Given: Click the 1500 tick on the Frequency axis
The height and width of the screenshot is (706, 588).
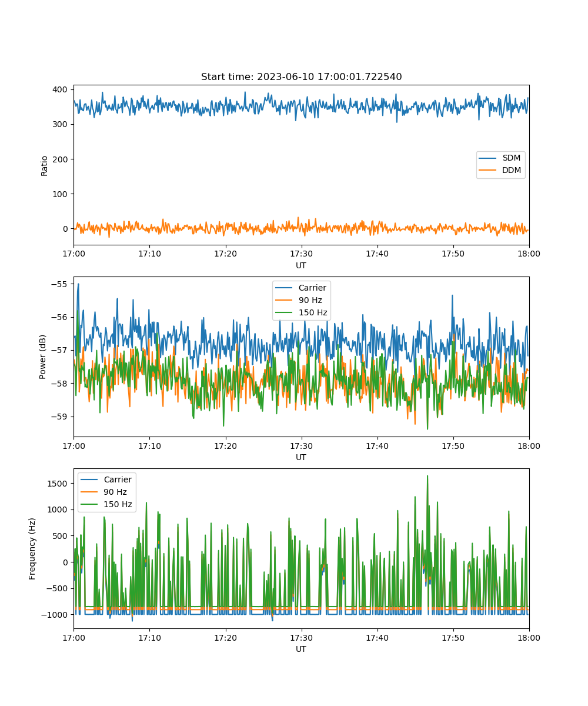Looking at the screenshot, I should 59,483.
